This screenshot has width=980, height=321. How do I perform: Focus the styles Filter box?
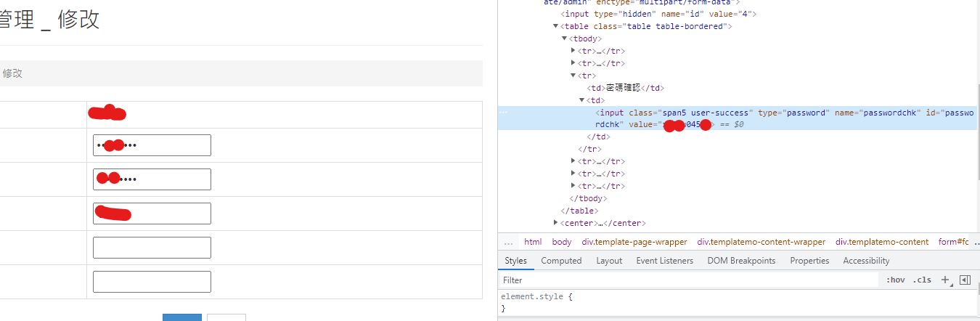[688, 280]
